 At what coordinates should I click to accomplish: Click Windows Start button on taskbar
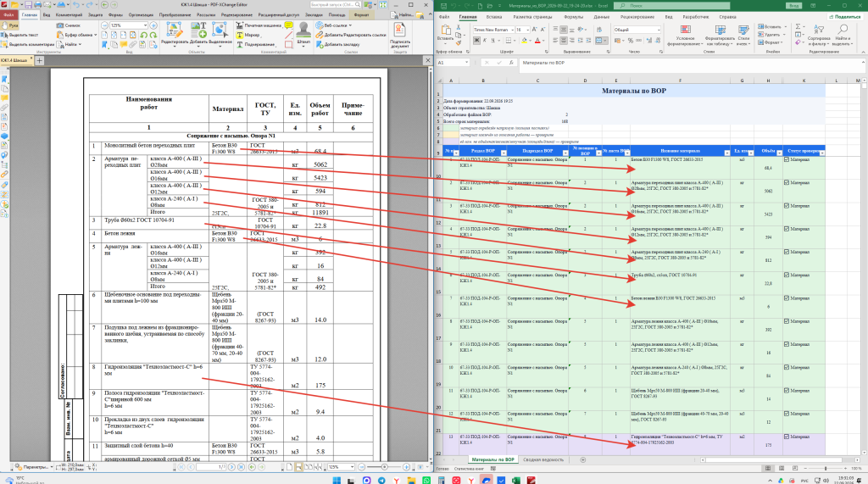tap(337, 480)
